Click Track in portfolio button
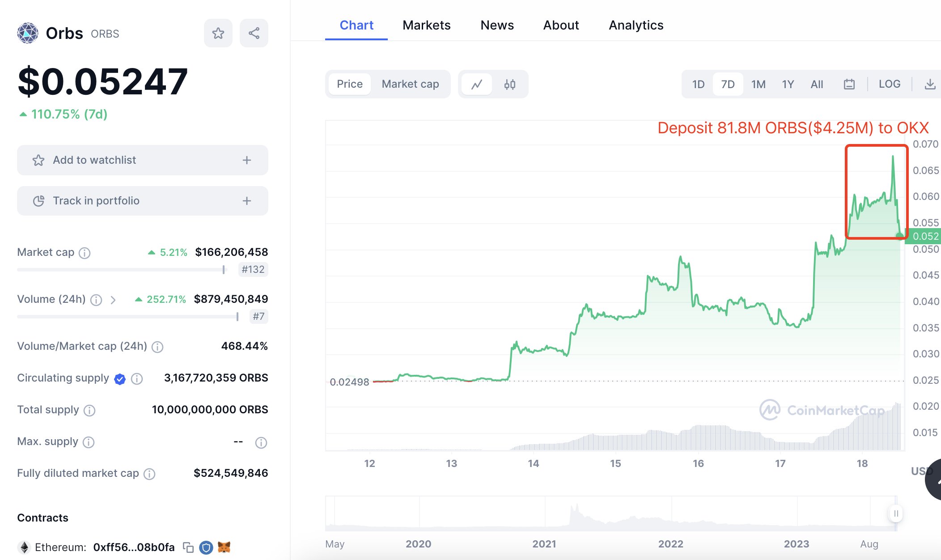 click(x=143, y=201)
